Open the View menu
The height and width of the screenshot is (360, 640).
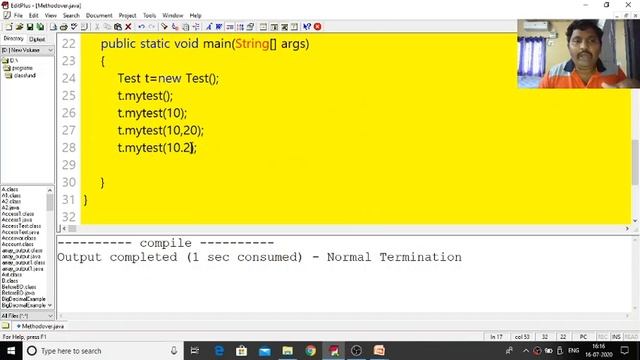(x=51, y=16)
